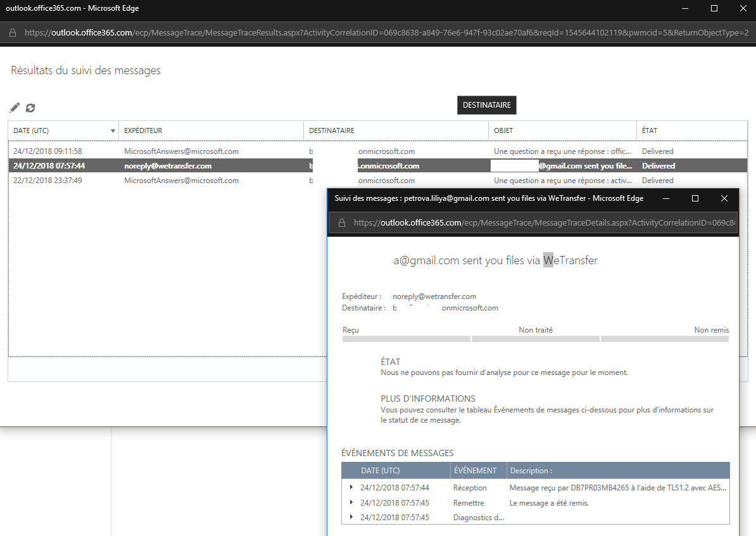Select the noreply@wetransfer.com row
The image size is (756, 536).
coord(377,165)
